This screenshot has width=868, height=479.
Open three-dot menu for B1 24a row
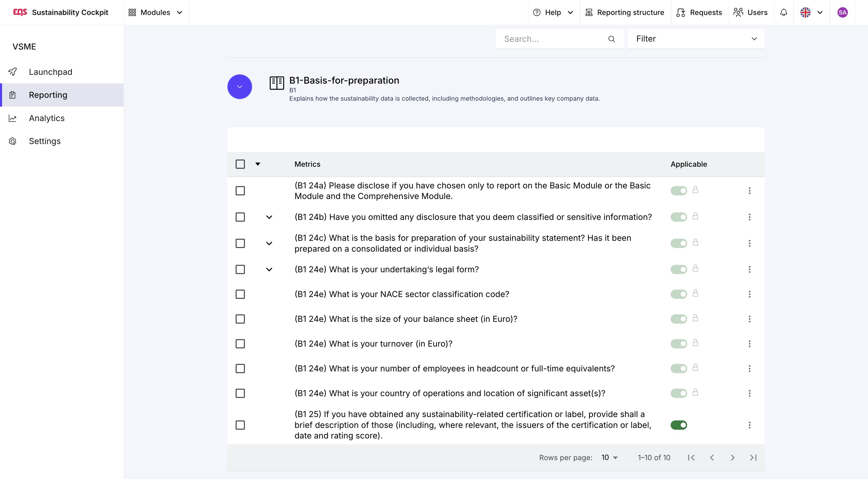749,191
